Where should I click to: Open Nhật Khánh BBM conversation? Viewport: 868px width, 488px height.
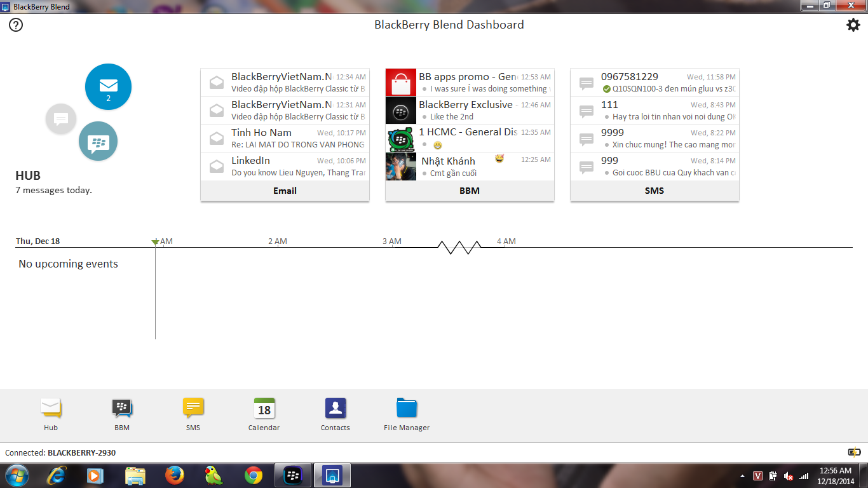click(x=470, y=166)
